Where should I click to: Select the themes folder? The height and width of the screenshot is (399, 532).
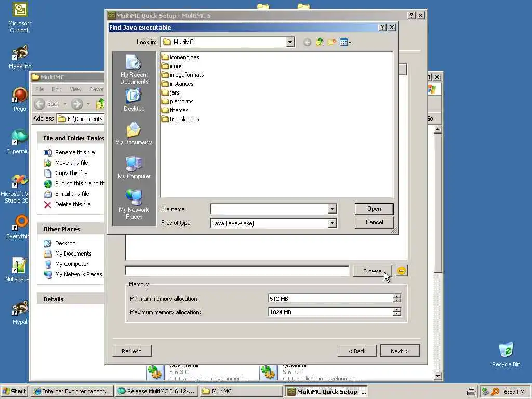coord(175,110)
